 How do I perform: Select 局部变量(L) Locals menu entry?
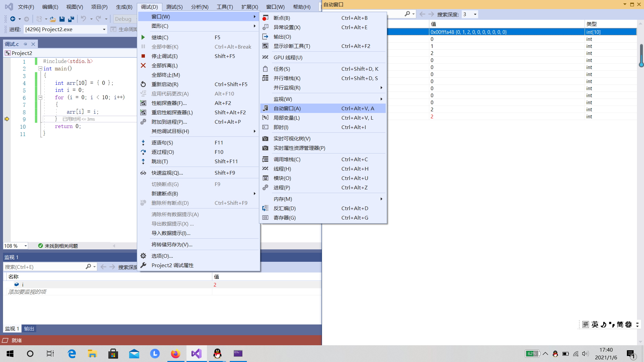(287, 118)
